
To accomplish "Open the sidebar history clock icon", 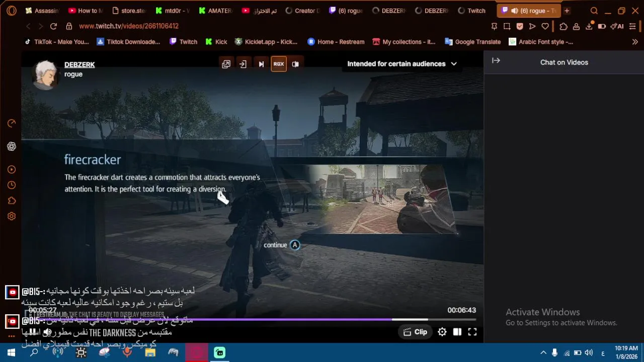I will pyautogui.click(x=12, y=185).
